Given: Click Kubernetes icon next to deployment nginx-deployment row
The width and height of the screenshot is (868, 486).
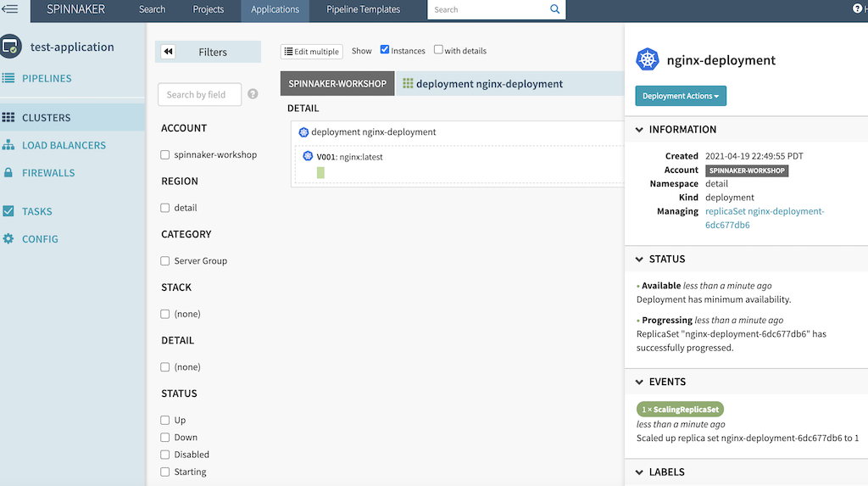Looking at the screenshot, I should 303,132.
